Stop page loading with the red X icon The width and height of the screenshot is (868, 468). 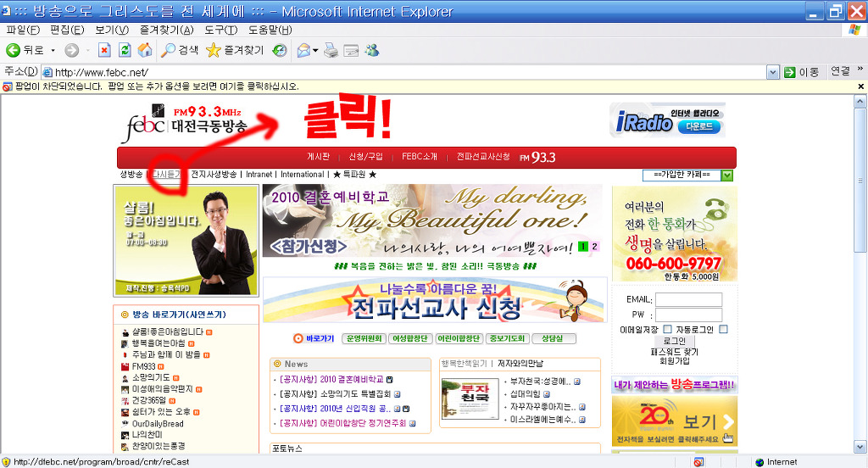[104, 50]
